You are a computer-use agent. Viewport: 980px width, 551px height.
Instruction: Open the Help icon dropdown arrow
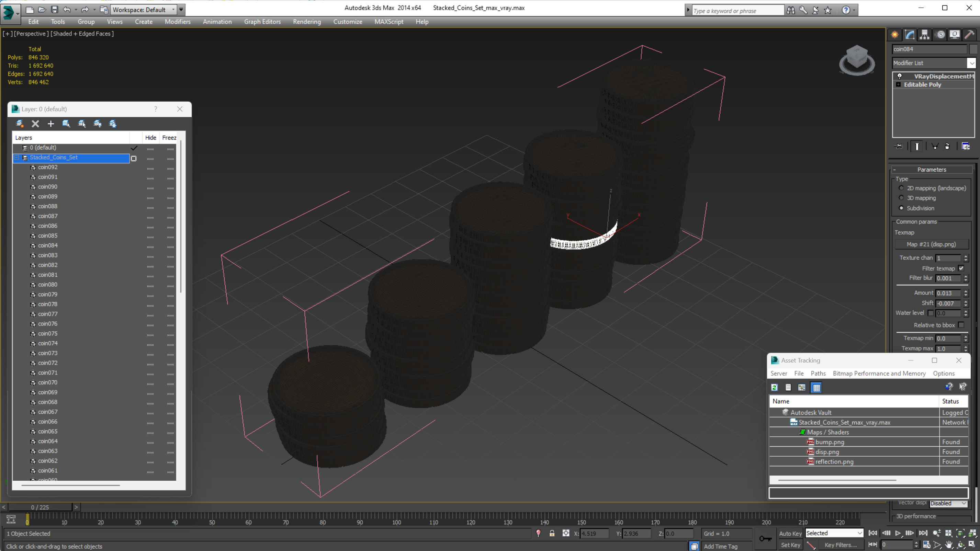click(854, 10)
